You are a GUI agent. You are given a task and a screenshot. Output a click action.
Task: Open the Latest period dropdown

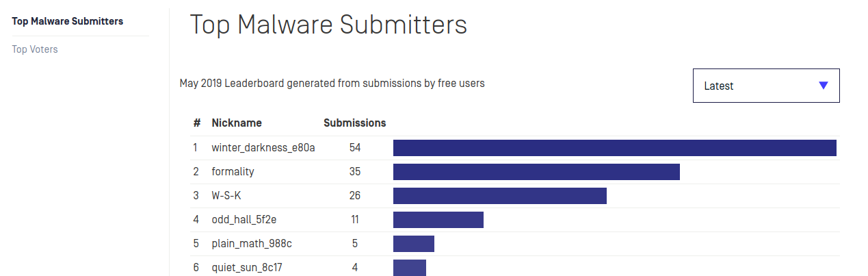765,86
